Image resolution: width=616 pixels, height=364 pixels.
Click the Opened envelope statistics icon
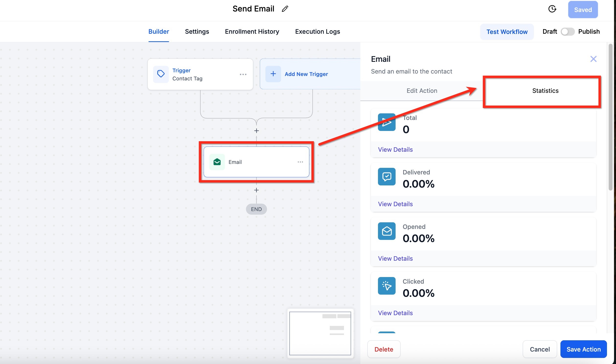tap(386, 231)
